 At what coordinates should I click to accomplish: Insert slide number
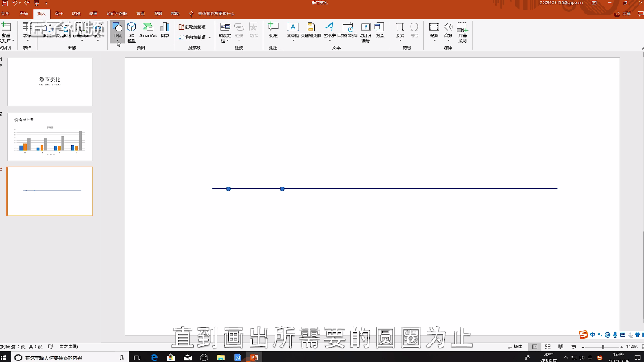tap(365, 32)
